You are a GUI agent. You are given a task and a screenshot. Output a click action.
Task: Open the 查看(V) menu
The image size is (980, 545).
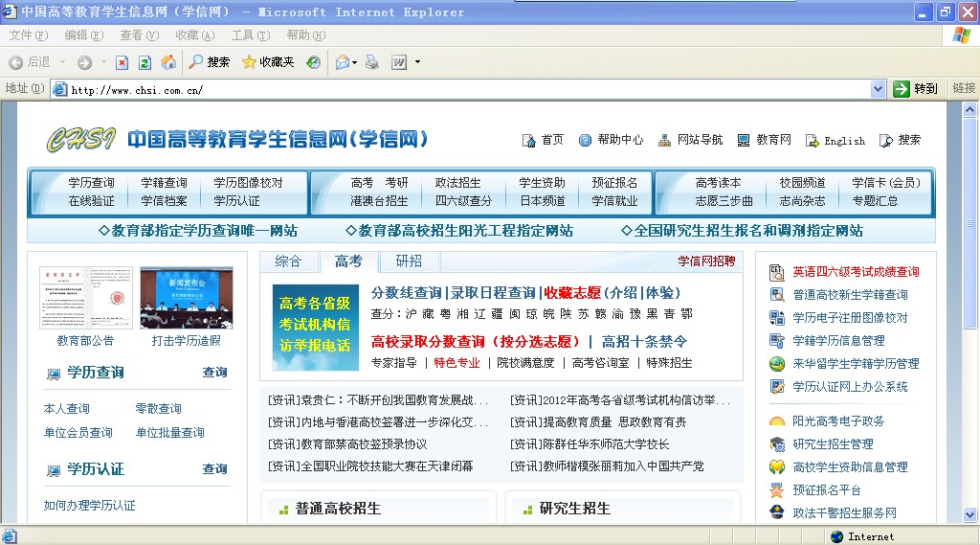point(140,35)
